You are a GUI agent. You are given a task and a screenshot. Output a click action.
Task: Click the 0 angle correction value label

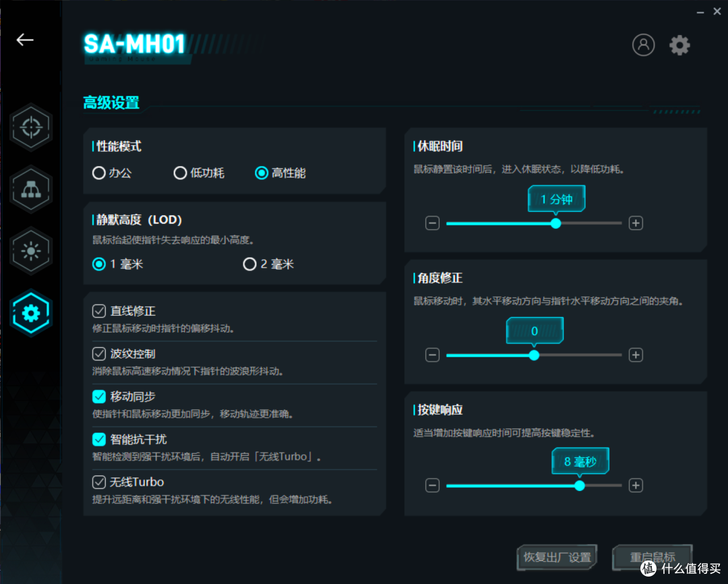[x=535, y=331]
